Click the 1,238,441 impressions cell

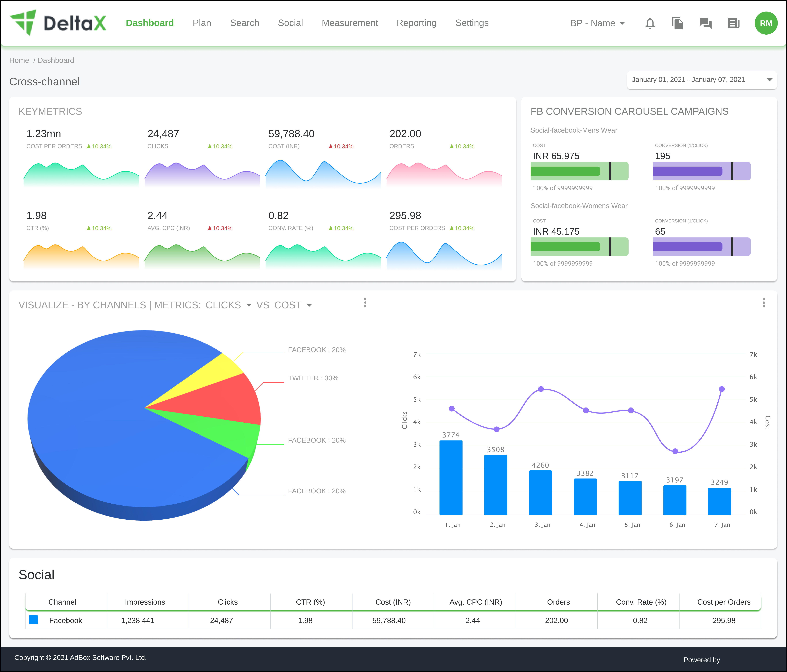(138, 620)
